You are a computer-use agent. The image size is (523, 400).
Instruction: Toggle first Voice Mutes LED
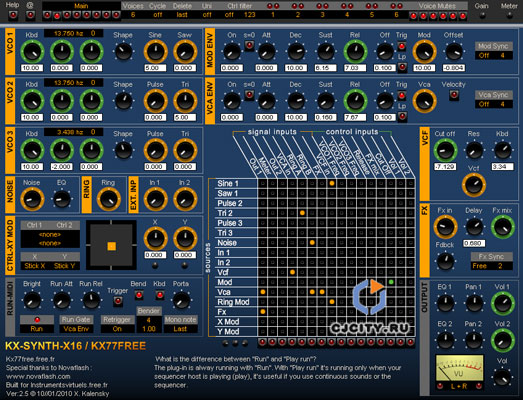click(x=413, y=16)
